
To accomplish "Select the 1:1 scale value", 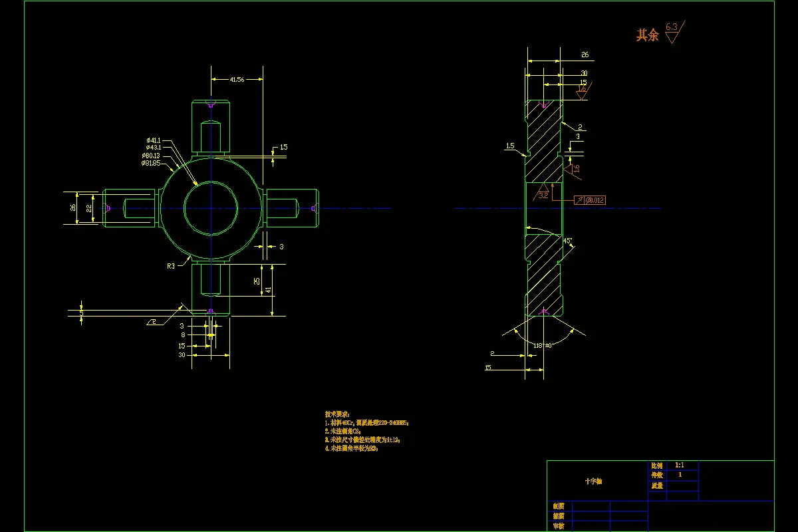I will pos(679,465).
